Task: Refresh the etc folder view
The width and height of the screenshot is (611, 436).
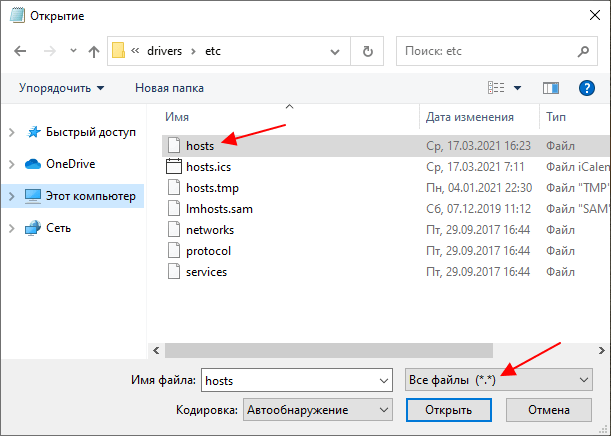Action: pos(367,51)
